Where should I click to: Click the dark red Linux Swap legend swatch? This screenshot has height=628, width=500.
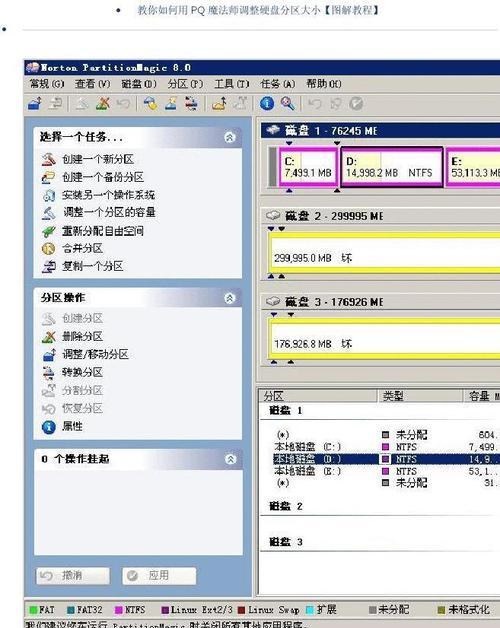[x=241, y=610]
